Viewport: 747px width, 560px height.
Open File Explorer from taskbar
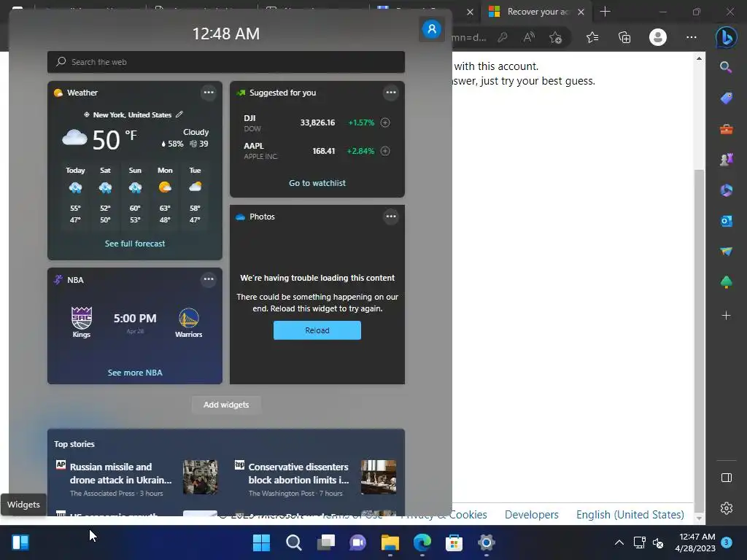point(390,542)
